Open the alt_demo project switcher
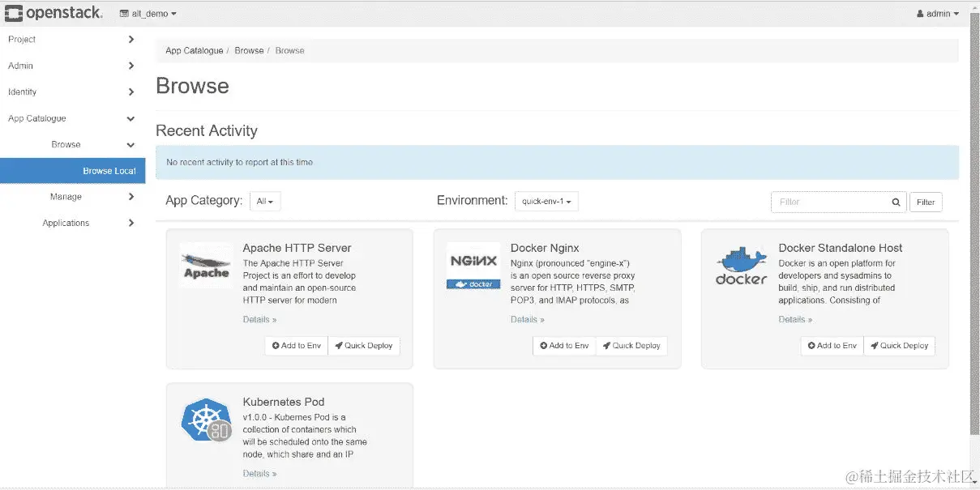Image resolution: width=980 pixels, height=490 pixels. tap(148, 14)
